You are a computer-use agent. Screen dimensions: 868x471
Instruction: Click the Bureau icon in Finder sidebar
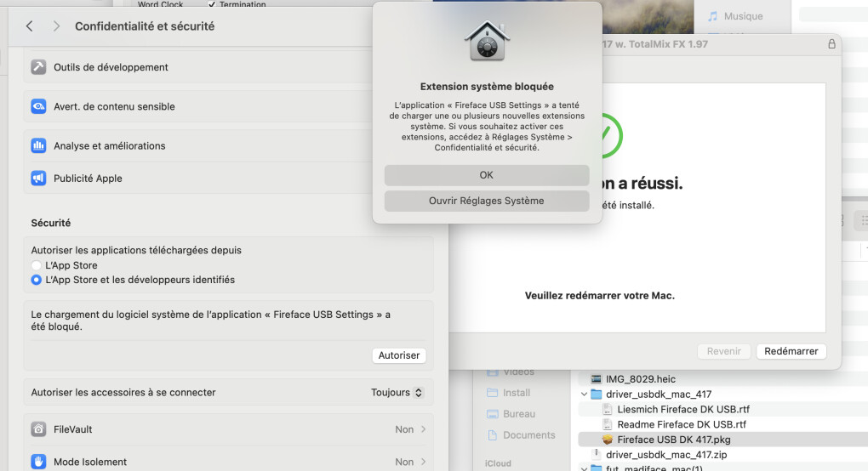492,413
